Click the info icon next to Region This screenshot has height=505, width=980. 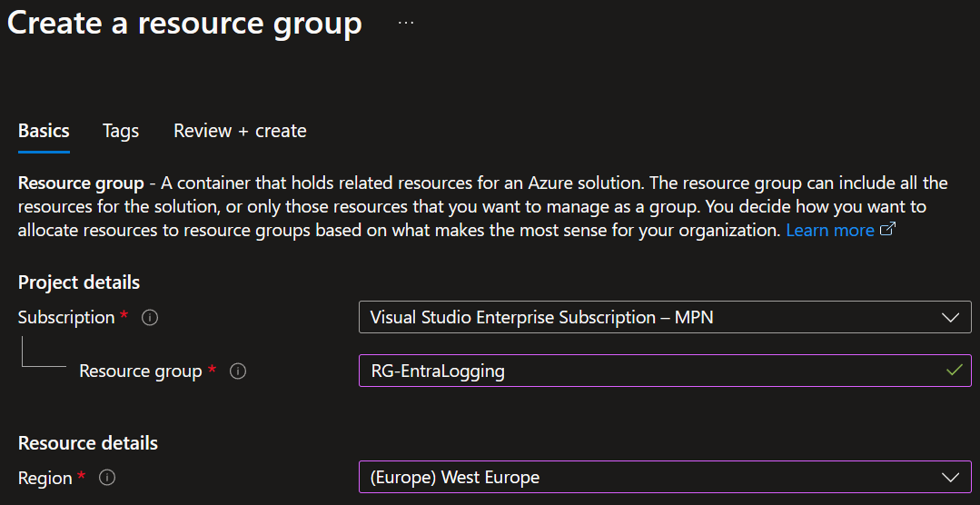click(x=107, y=478)
